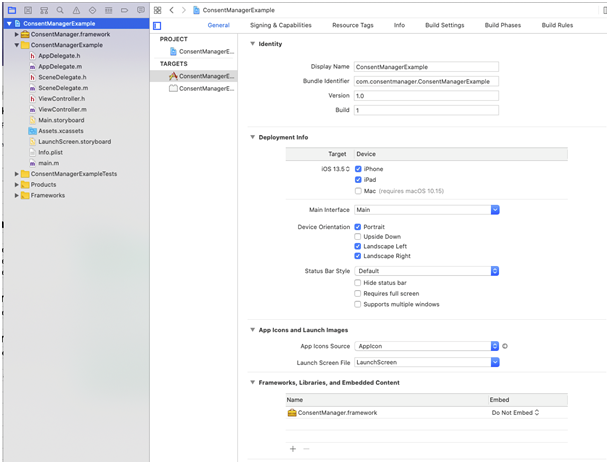The width and height of the screenshot is (609, 464).
Task: Open the Issue navigator warning icon
Action: coord(77,10)
